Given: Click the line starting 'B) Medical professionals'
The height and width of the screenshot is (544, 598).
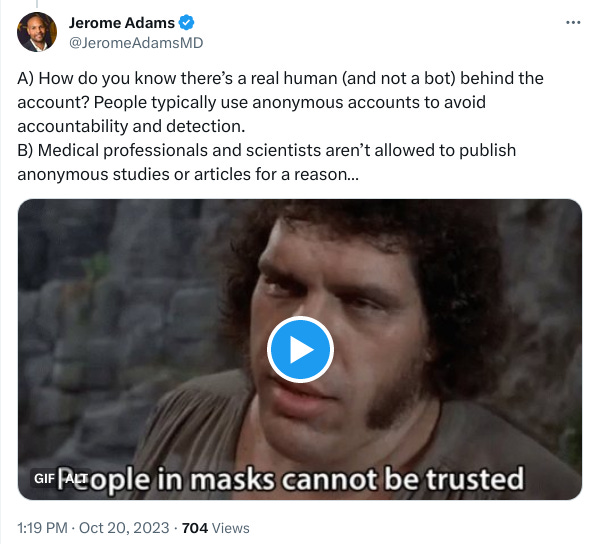Looking at the screenshot, I should [x=267, y=150].
